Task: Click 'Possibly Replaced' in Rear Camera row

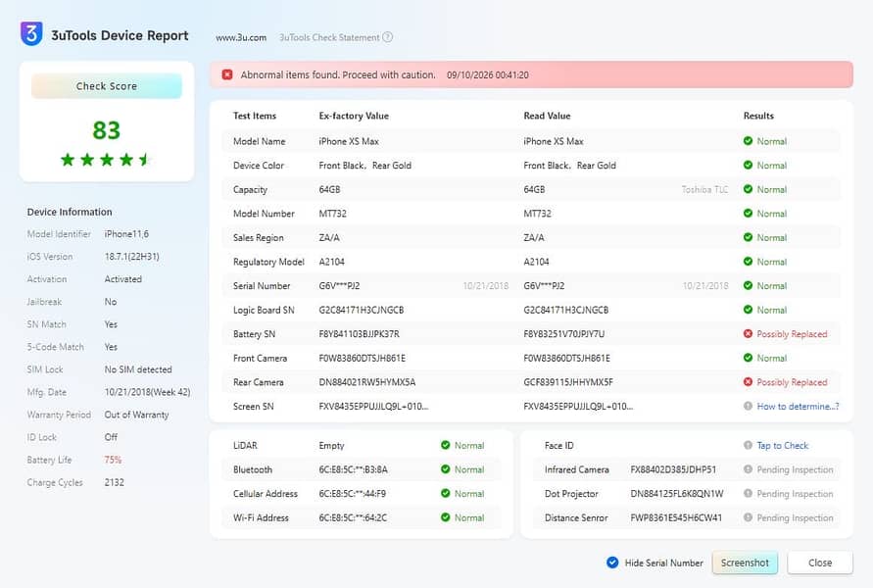Action: pos(792,382)
